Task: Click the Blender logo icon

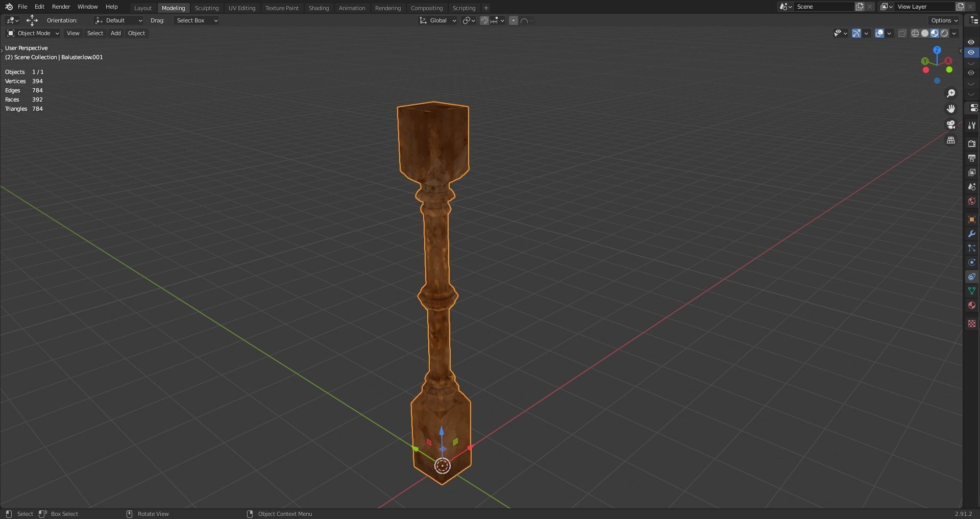Action: click(9, 7)
